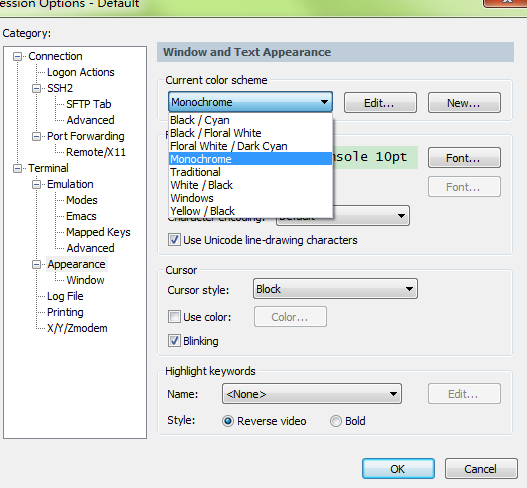Image resolution: width=527 pixels, height=488 pixels.
Task: Select Printing tree item
Action: [x=65, y=313]
